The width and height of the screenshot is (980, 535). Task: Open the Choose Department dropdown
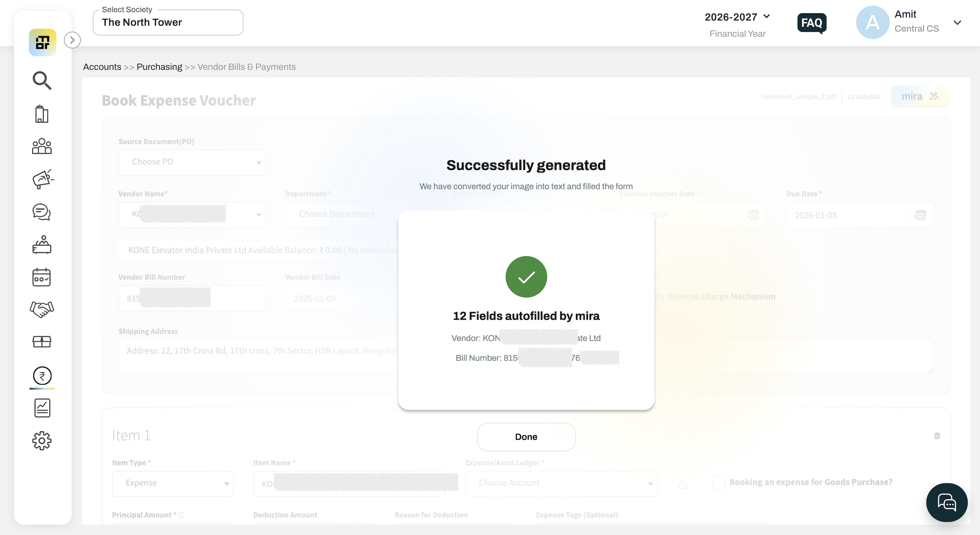pyautogui.click(x=359, y=215)
